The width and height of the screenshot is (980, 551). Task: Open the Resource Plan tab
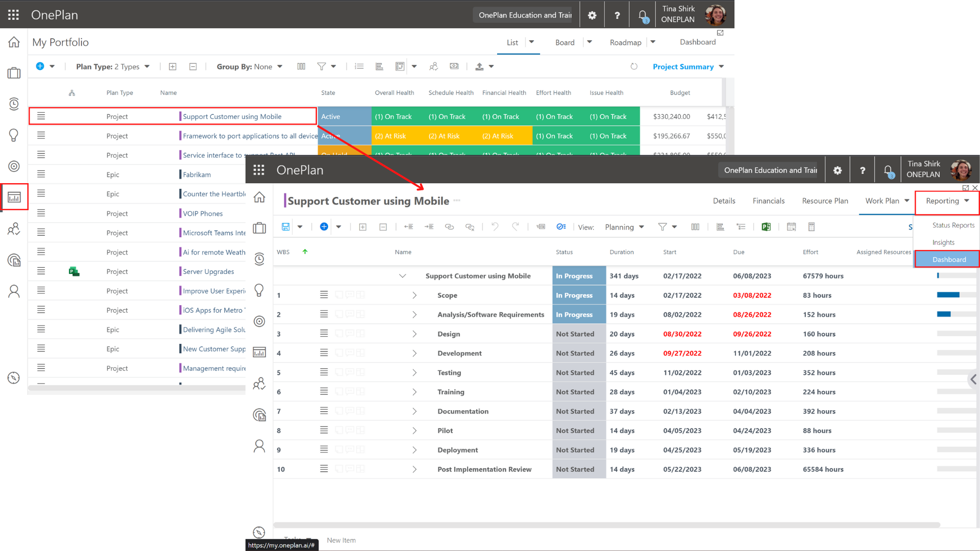[x=825, y=201]
